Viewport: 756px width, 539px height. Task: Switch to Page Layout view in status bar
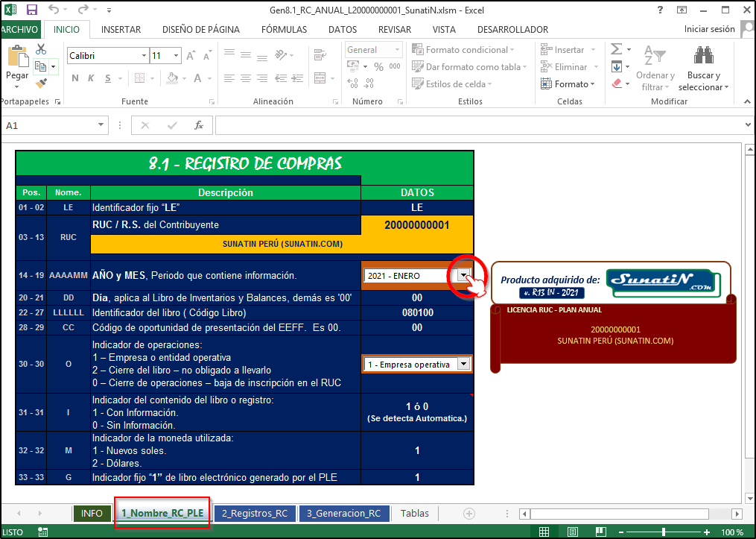coord(568,532)
